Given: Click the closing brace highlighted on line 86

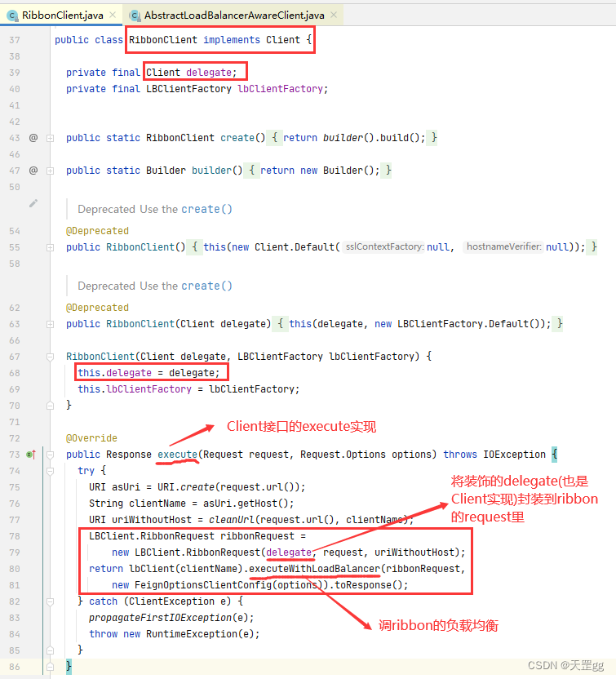Looking at the screenshot, I should [x=69, y=667].
